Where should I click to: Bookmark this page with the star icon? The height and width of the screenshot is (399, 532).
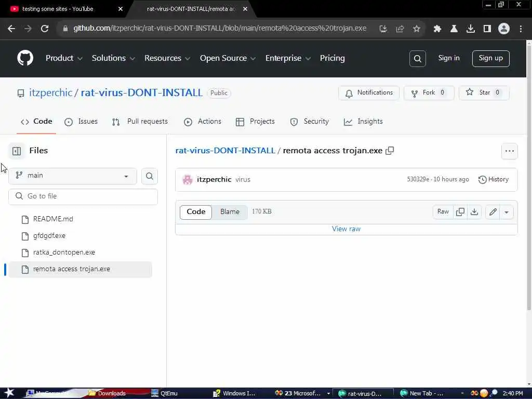[417, 29]
